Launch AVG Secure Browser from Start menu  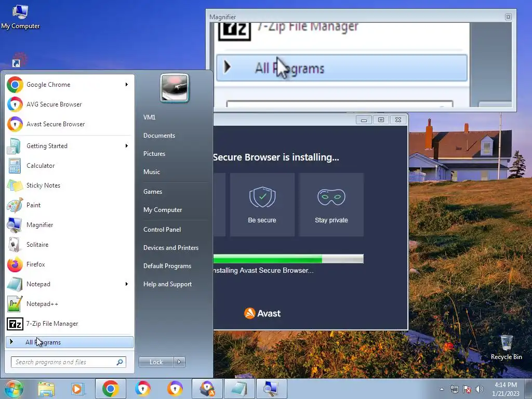(70, 104)
